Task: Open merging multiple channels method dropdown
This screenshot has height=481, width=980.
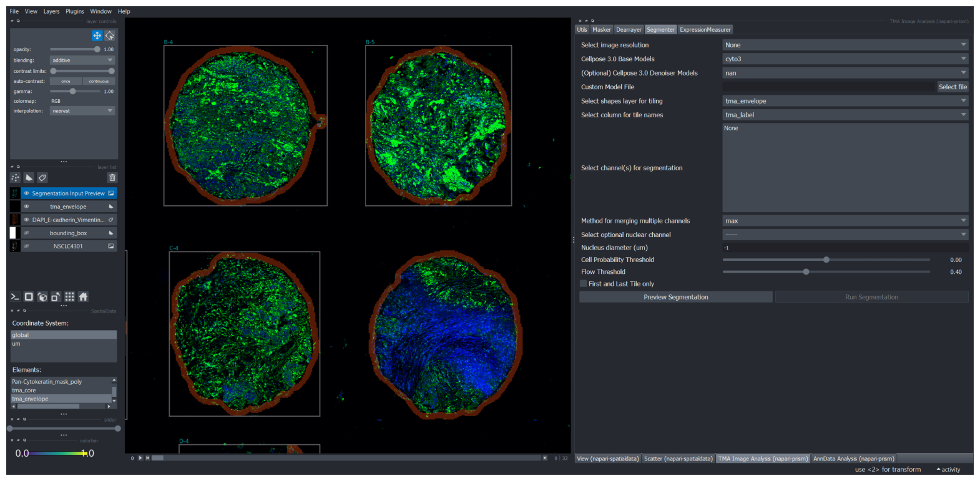Action: pos(845,221)
